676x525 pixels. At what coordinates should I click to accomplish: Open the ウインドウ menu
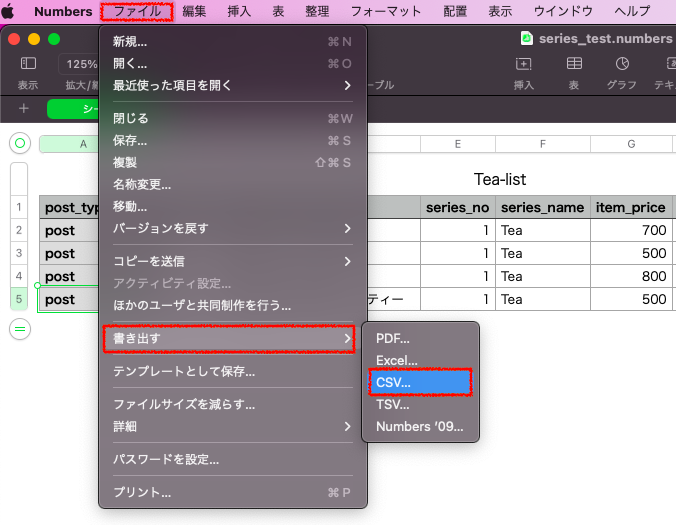click(563, 11)
